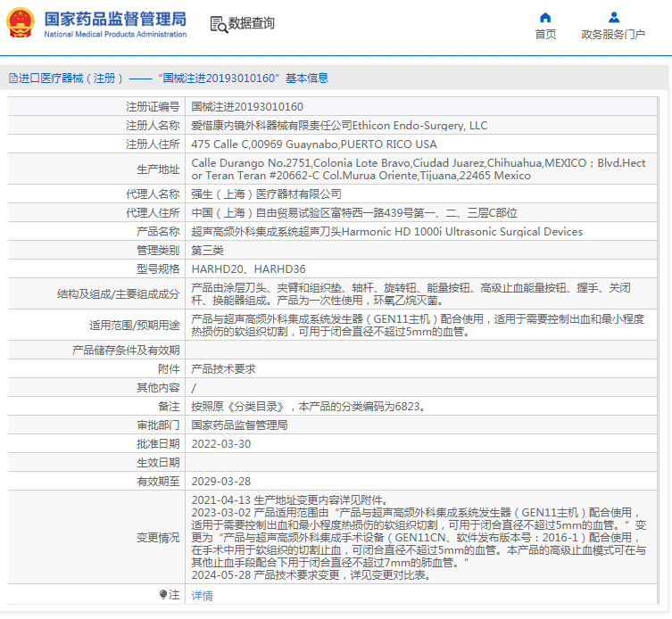
Task: Click the 批准日期 label
Action: coord(158,444)
